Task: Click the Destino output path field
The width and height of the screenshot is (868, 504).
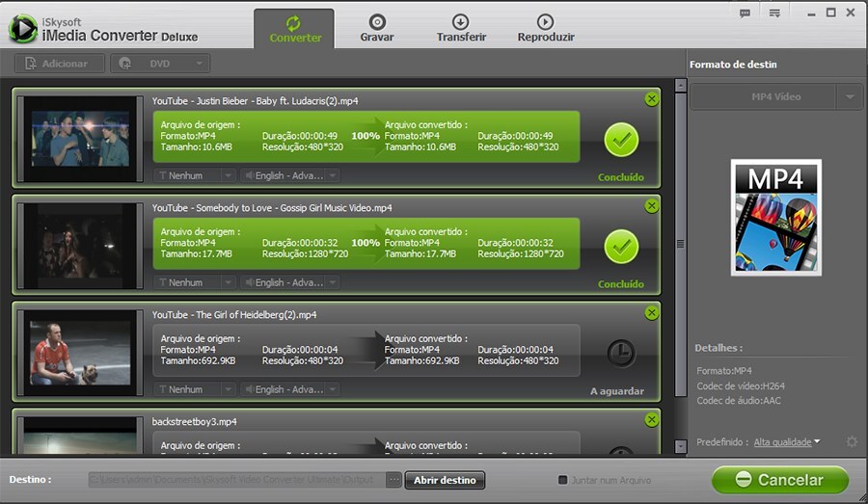Action: pyautogui.click(x=237, y=480)
